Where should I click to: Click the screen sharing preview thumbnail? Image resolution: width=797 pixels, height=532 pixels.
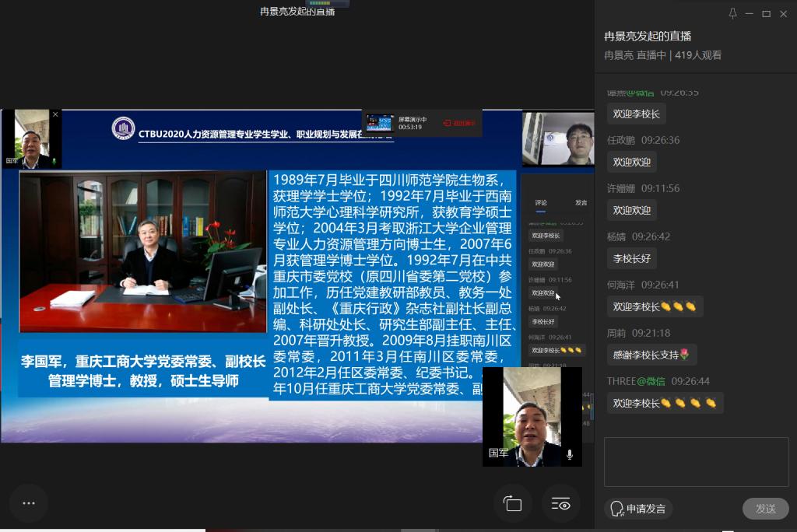[x=380, y=123]
